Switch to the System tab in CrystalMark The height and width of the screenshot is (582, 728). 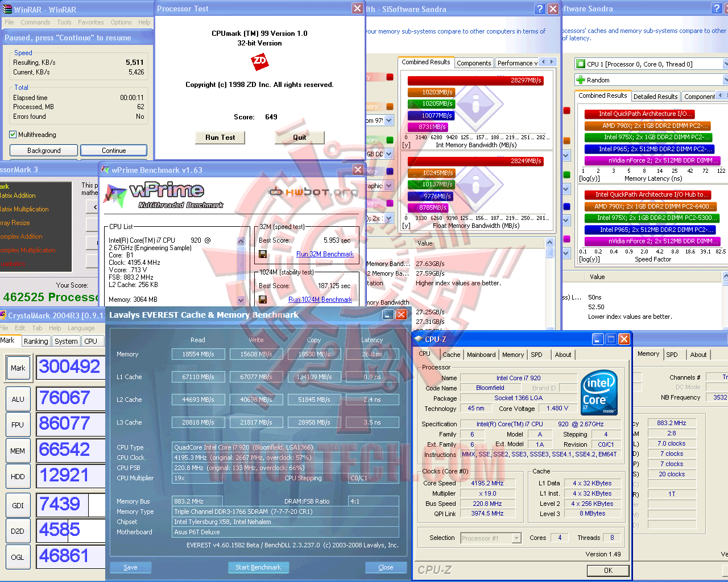[x=66, y=341]
